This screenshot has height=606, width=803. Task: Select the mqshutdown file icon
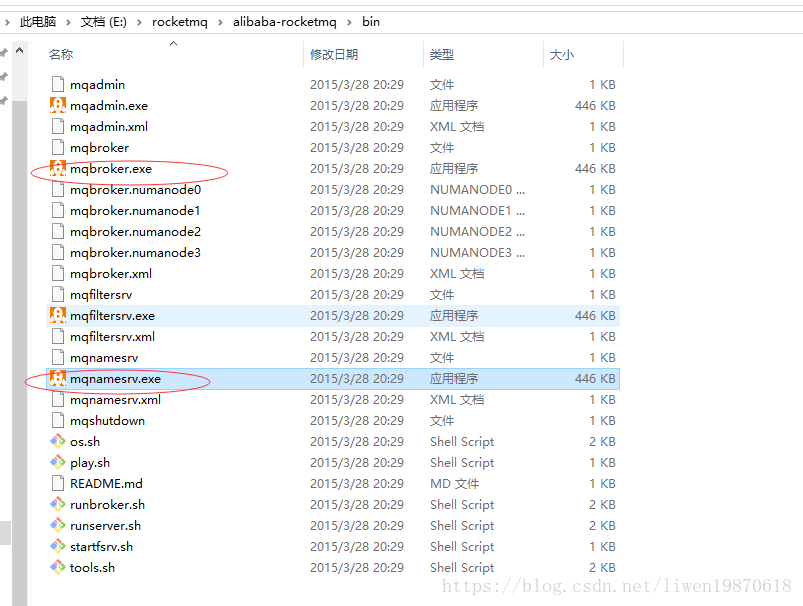[x=58, y=421]
